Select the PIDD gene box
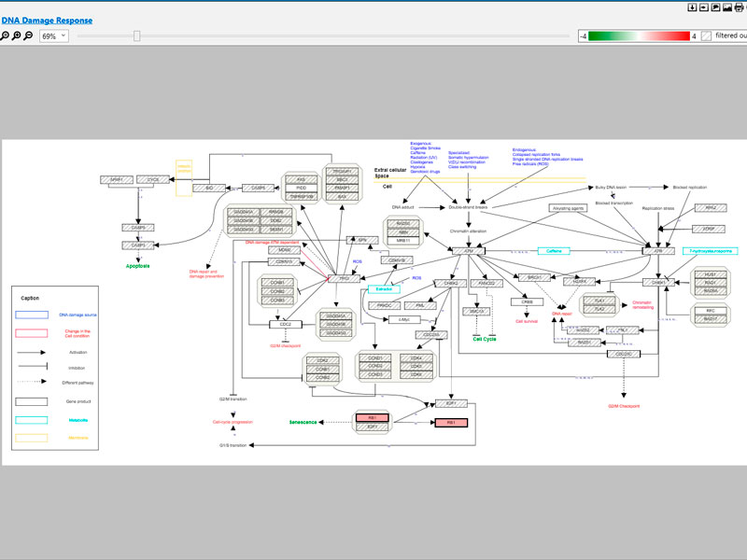The width and height of the screenshot is (747, 560). [301, 189]
